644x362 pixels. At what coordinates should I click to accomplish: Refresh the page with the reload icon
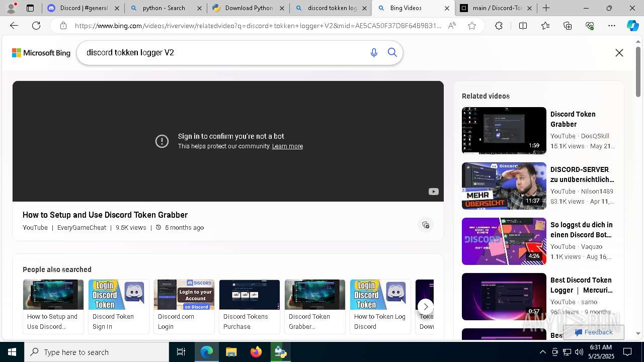coord(36,26)
